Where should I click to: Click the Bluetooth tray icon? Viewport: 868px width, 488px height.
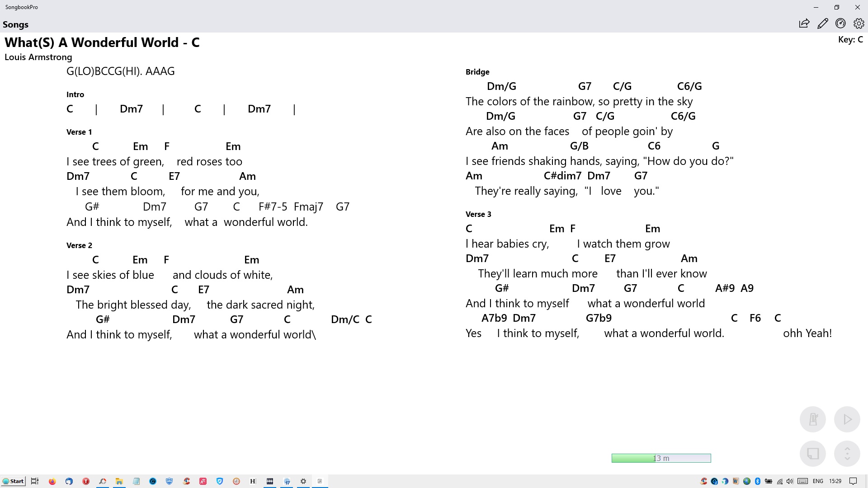[758, 481]
